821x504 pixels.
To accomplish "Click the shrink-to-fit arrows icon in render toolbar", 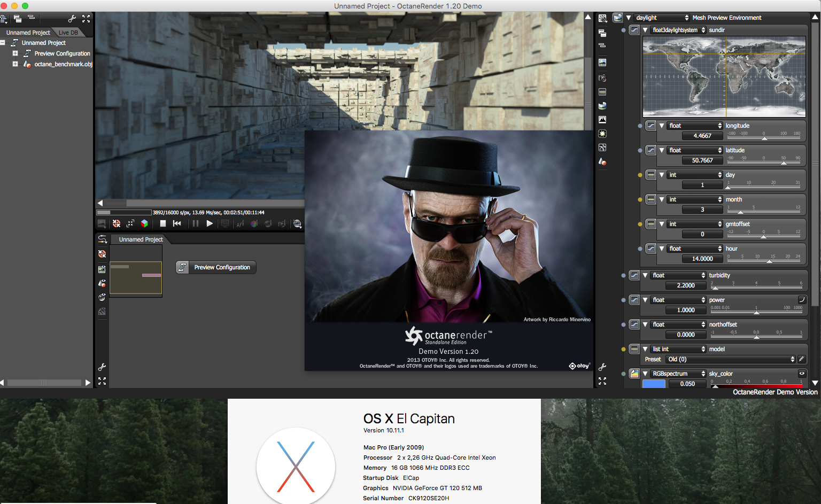I will (x=130, y=224).
